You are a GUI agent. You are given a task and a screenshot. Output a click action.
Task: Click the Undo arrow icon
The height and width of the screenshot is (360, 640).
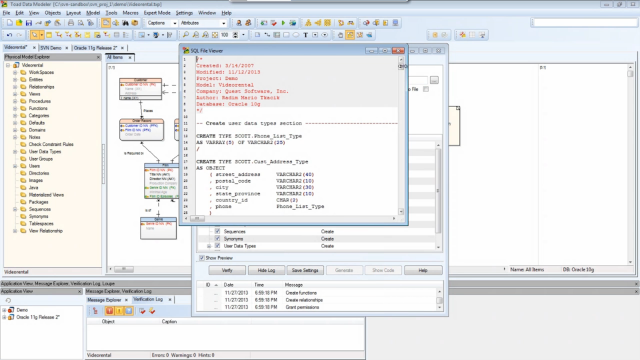(9, 35)
